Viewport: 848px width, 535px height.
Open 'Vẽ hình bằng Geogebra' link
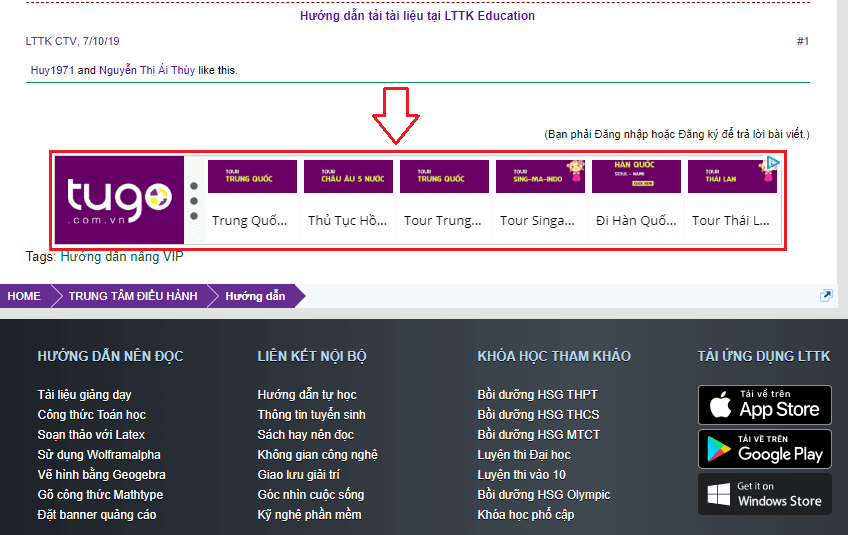click(x=102, y=475)
